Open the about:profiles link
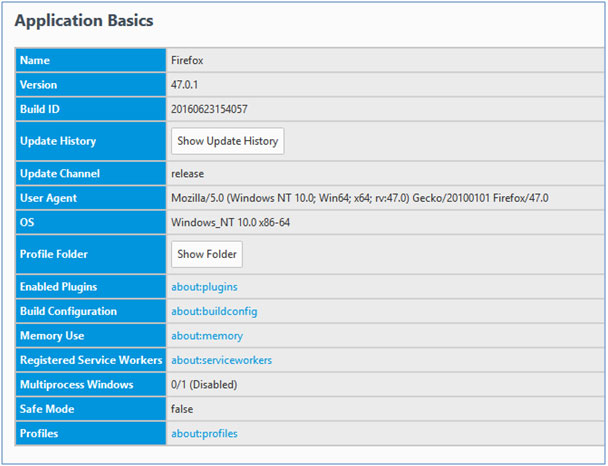 [x=204, y=433]
